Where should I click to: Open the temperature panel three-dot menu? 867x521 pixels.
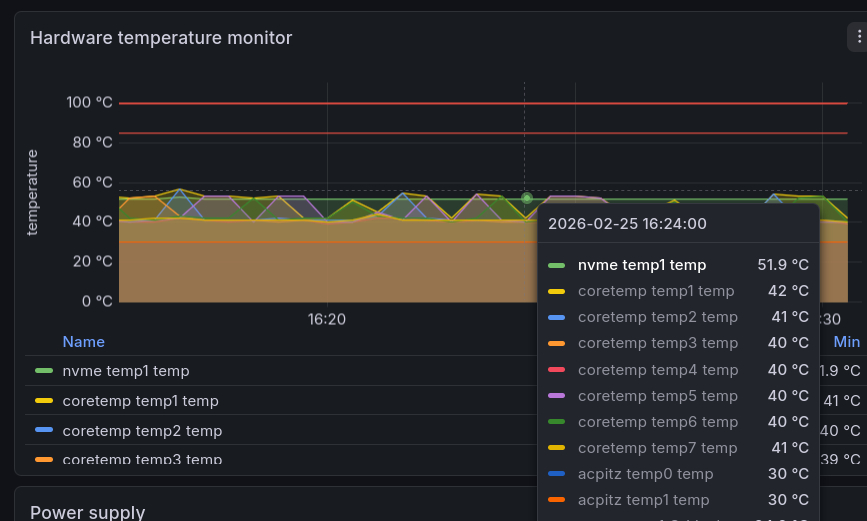tap(857, 37)
